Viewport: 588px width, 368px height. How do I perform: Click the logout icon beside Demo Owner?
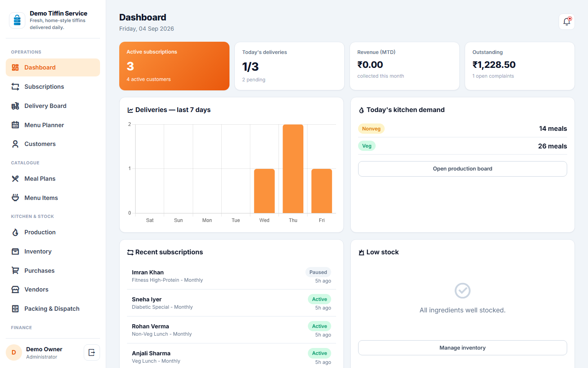point(92,352)
